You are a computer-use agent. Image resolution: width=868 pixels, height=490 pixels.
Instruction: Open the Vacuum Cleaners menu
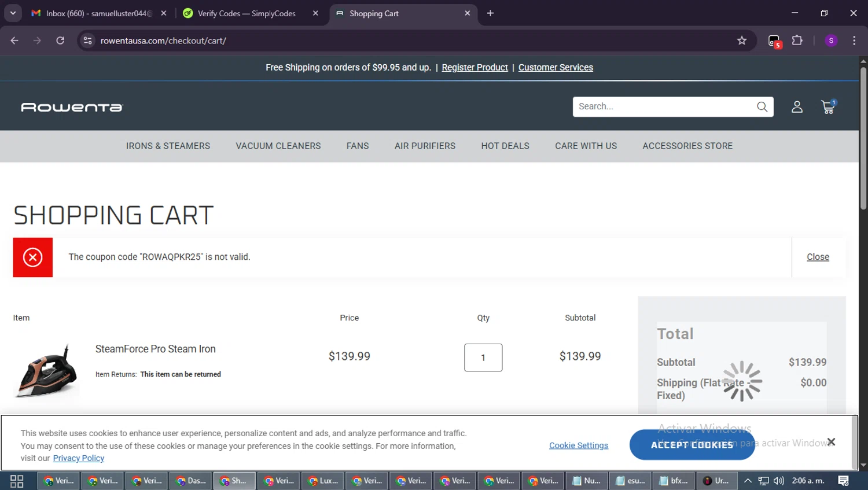click(x=278, y=146)
